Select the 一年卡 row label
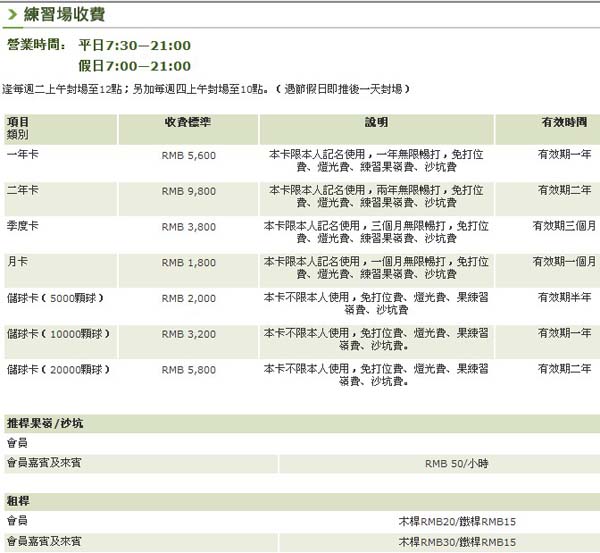 tap(22, 155)
